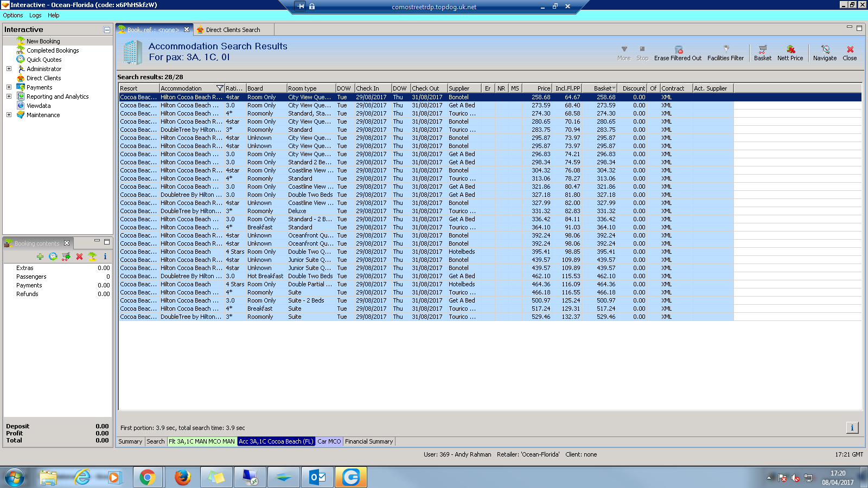This screenshot has width=868, height=488.
Task: Click the Passengers row in Booking contents
Action: pyautogui.click(x=58, y=277)
